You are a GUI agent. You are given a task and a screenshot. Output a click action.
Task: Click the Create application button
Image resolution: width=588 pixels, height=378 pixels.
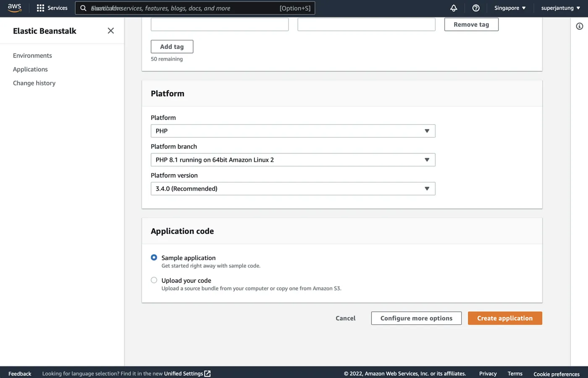click(505, 318)
